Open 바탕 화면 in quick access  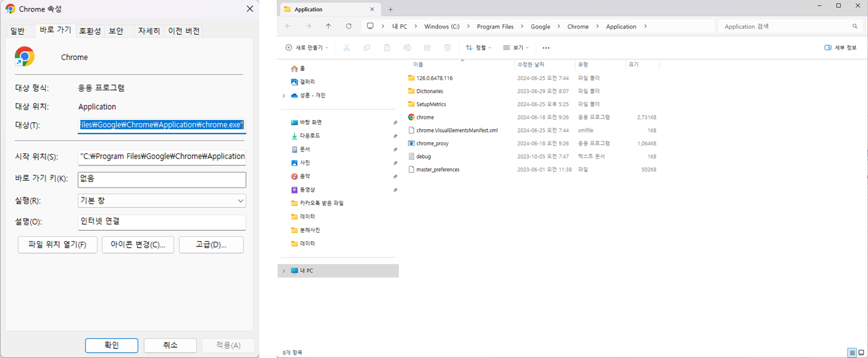pos(306,122)
